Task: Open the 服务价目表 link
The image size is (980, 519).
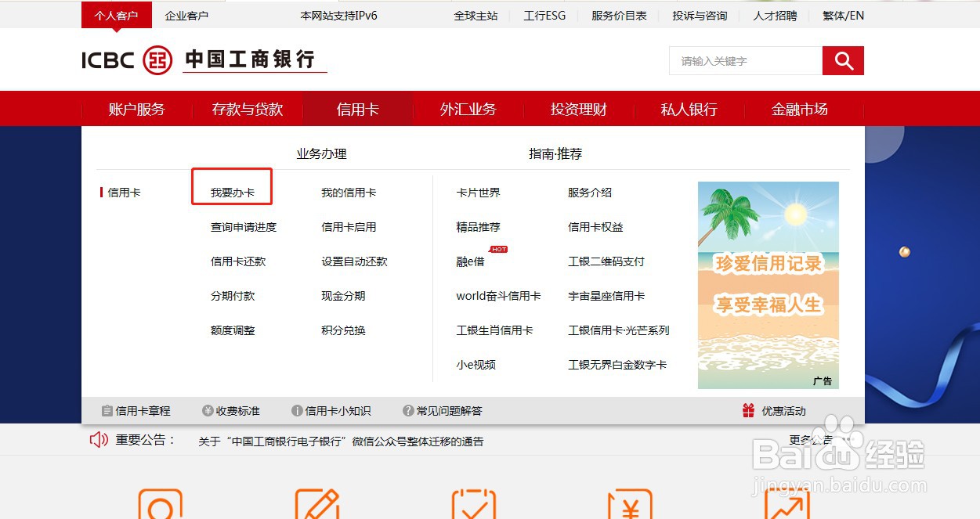Action: [x=619, y=16]
